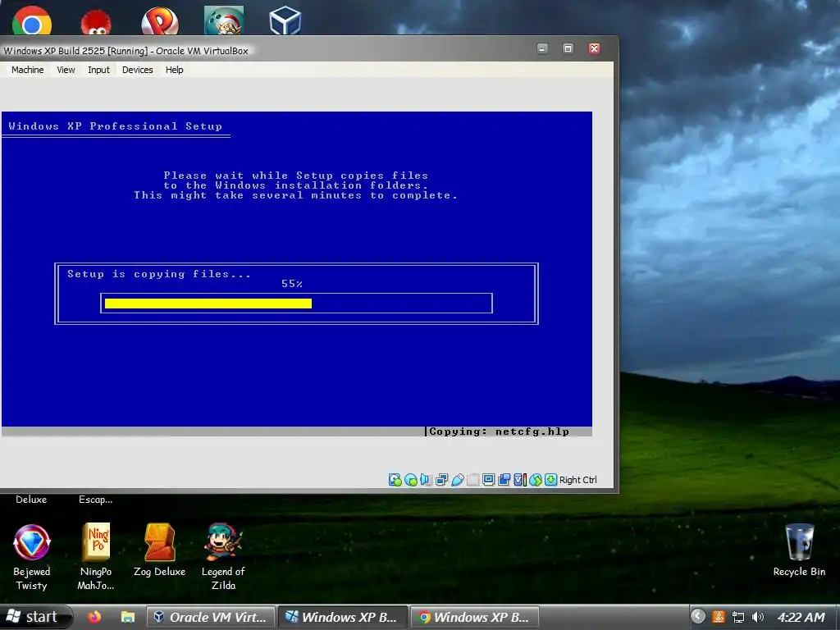Open the Help menu in VirtualBox

[174, 70]
